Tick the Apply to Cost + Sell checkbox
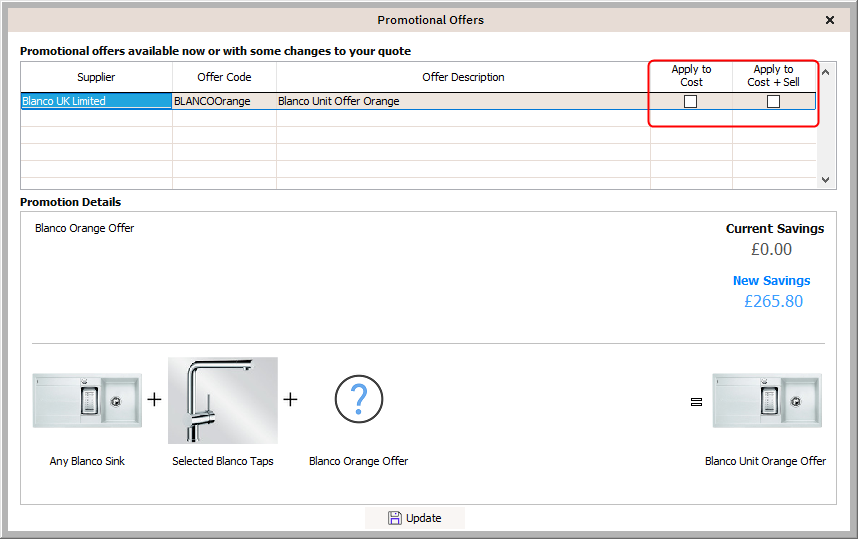 point(773,101)
